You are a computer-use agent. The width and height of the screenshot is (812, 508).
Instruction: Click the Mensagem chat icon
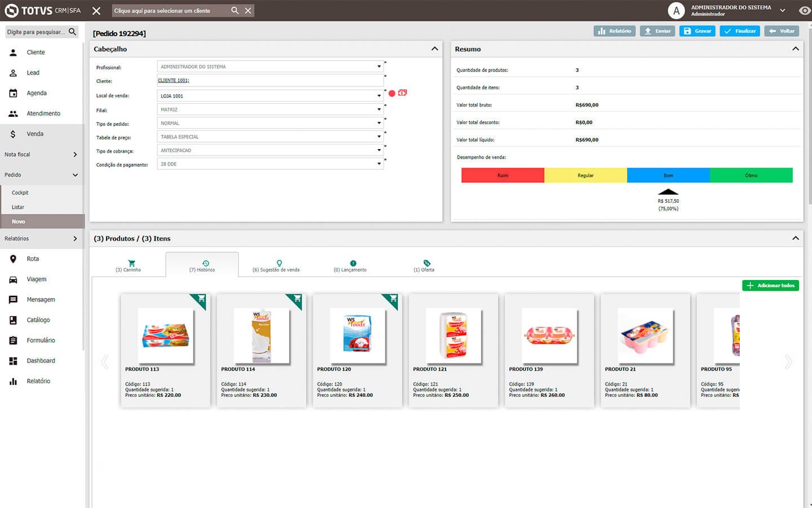tap(13, 300)
